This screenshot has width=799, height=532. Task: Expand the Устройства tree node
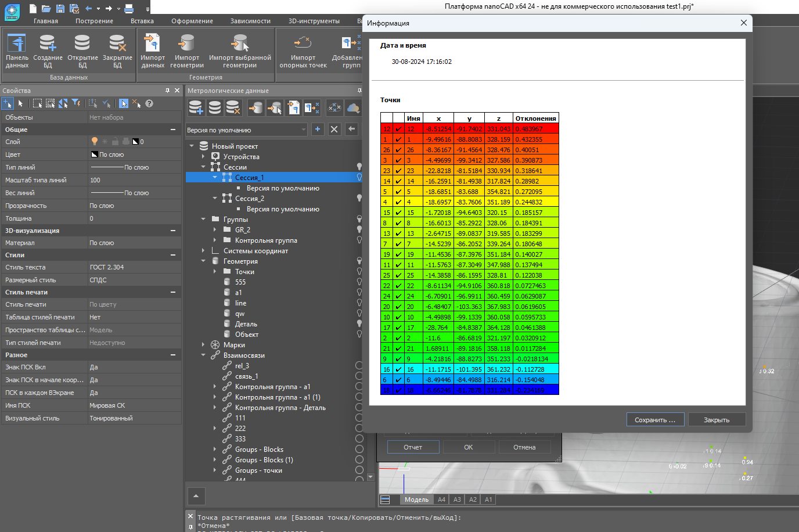pos(203,157)
